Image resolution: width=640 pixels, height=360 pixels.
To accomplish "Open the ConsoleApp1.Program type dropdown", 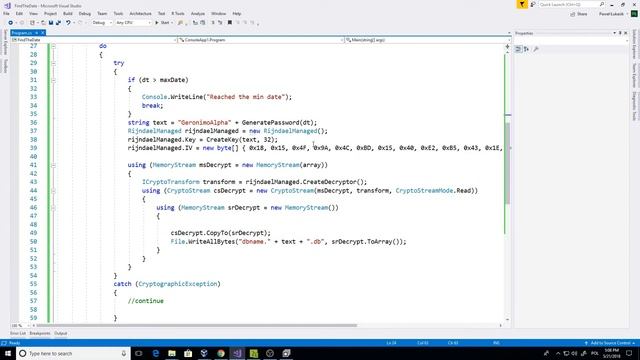I will [x=261, y=40].
